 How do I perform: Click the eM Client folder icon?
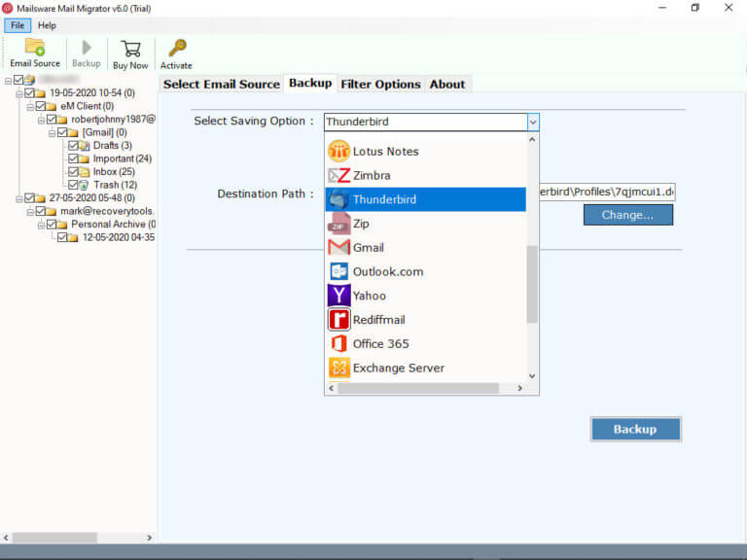[x=52, y=106]
